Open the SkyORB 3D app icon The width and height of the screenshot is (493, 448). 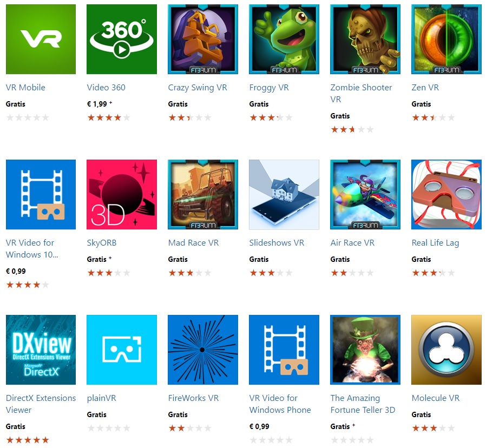tap(122, 195)
